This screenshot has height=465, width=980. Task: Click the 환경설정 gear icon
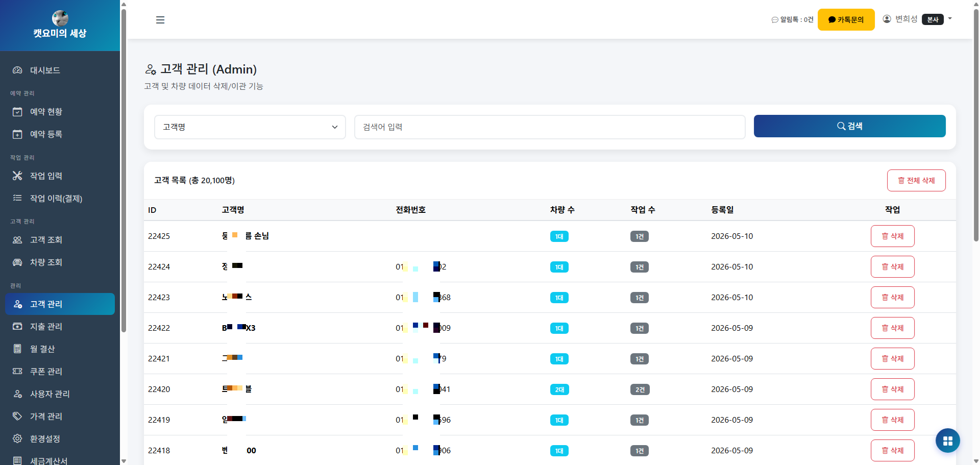(17, 439)
